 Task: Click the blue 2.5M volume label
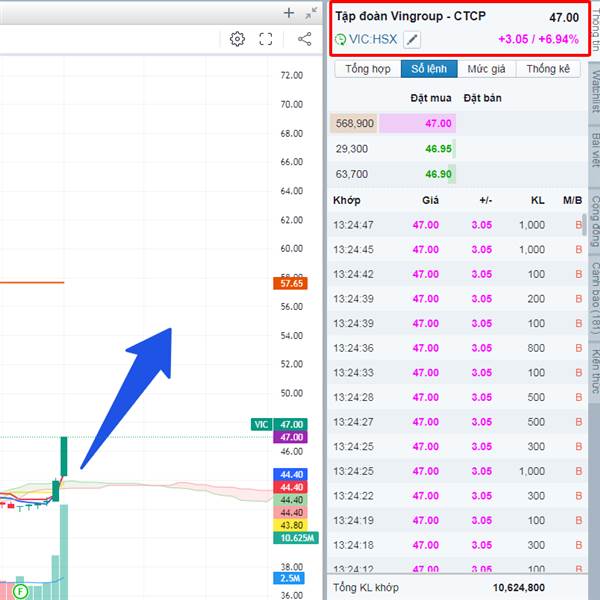(289, 578)
